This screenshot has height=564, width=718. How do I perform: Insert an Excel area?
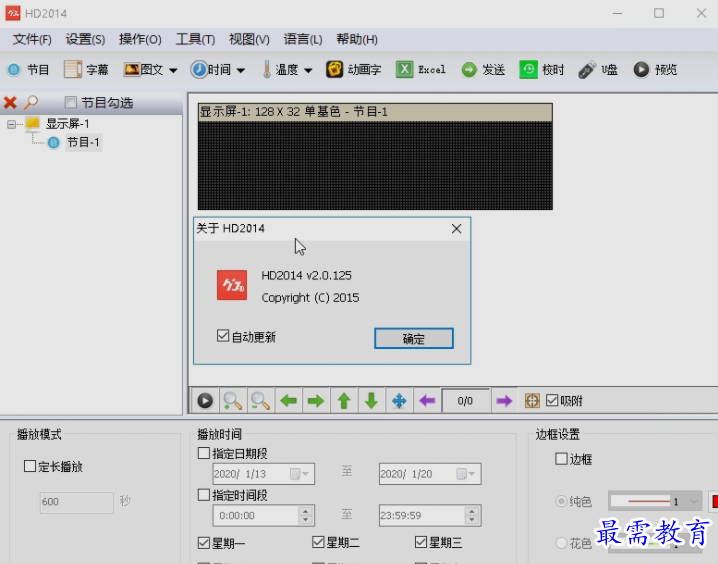point(420,70)
